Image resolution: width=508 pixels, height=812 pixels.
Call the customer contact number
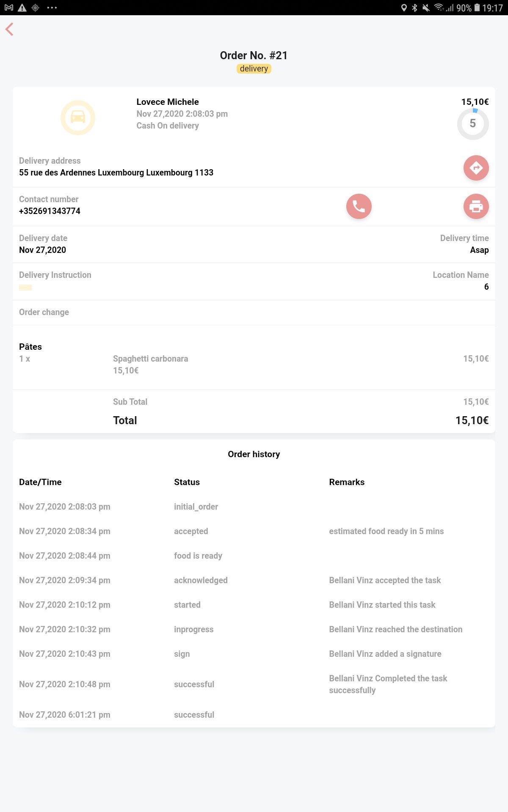[x=359, y=206]
